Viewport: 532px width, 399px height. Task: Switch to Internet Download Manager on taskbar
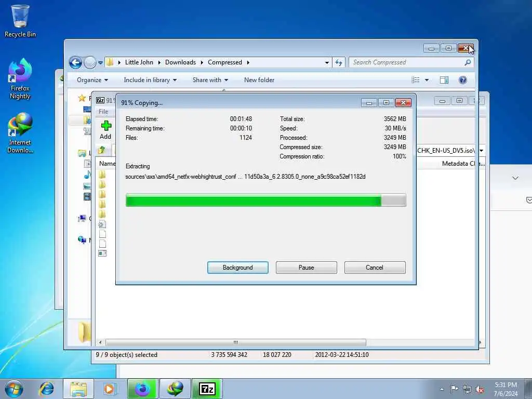[x=175, y=389]
